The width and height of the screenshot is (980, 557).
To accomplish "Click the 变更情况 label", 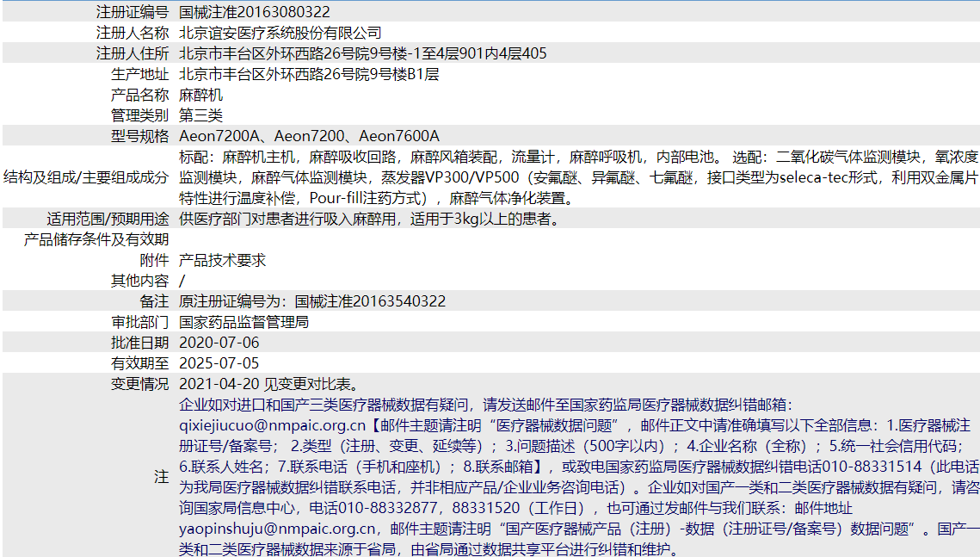I will (140, 383).
